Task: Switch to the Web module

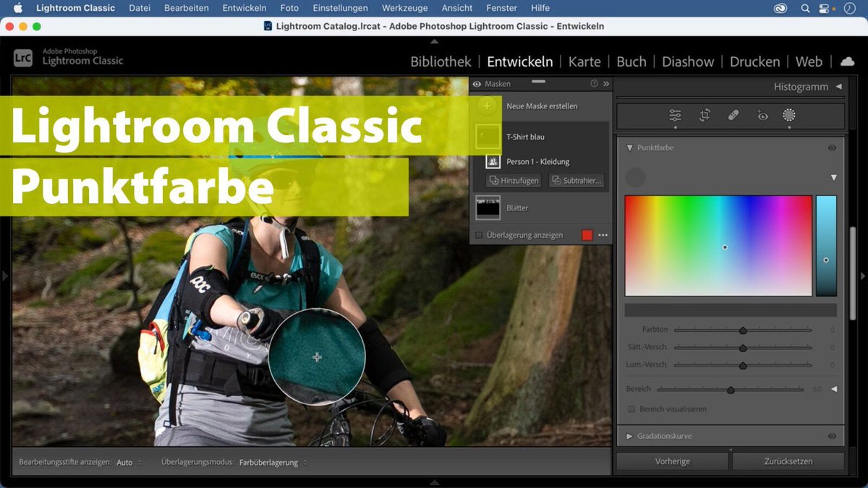Action: click(809, 61)
